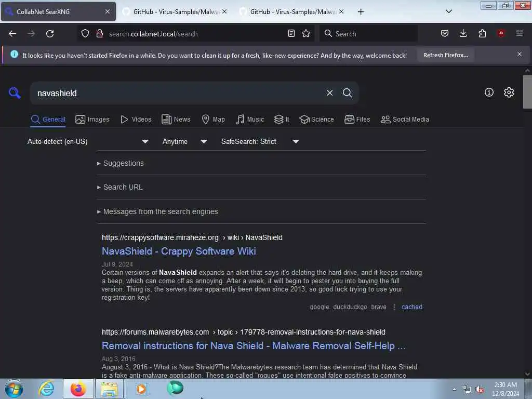This screenshot has height=399, width=532.
Task: Open the network tray icon
Action: pyautogui.click(x=467, y=390)
